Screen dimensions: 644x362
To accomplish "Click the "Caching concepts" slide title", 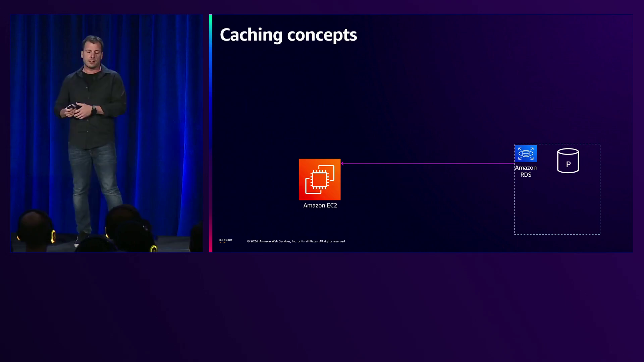I will click(x=288, y=35).
